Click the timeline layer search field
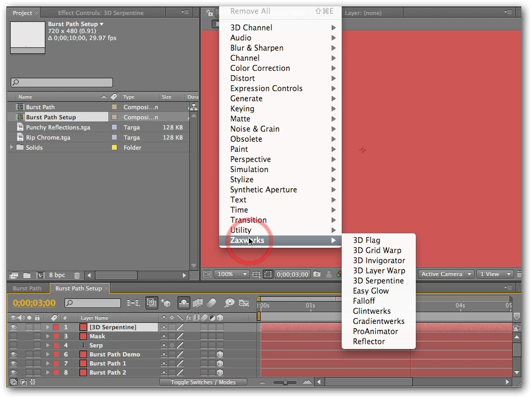Viewport: 532px width, 398px height. pos(93,303)
